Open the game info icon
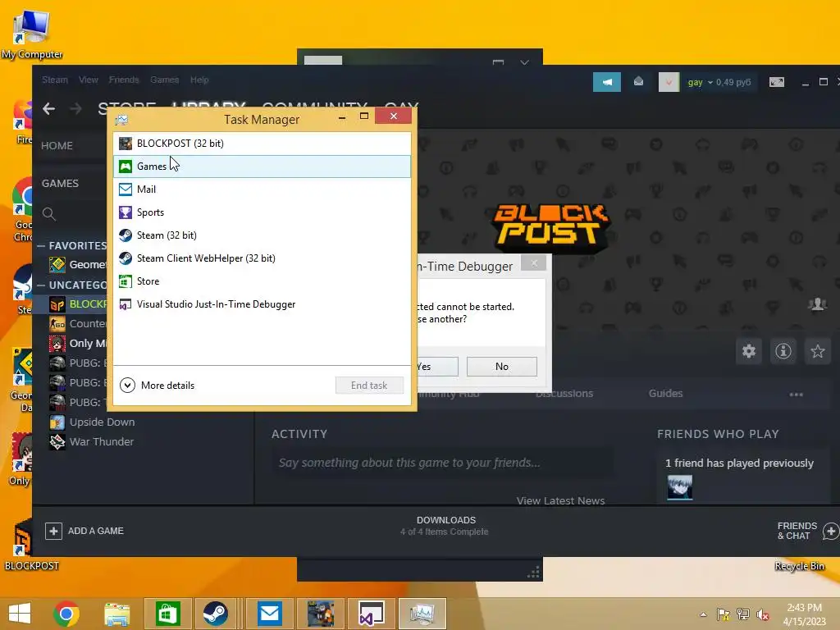The height and width of the screenshot is (630, 840). pos(783,351)
